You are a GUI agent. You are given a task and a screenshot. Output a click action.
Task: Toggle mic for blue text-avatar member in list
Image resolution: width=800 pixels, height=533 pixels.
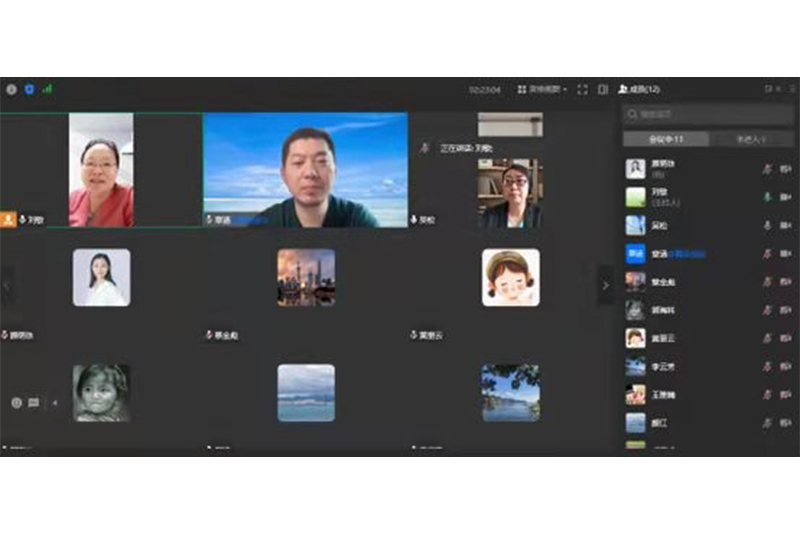767,253
